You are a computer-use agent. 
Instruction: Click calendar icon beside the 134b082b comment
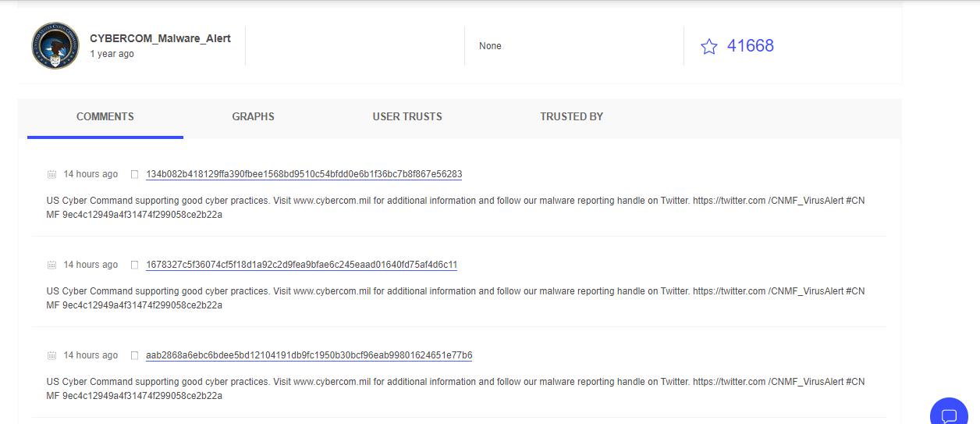click(51, 174)
